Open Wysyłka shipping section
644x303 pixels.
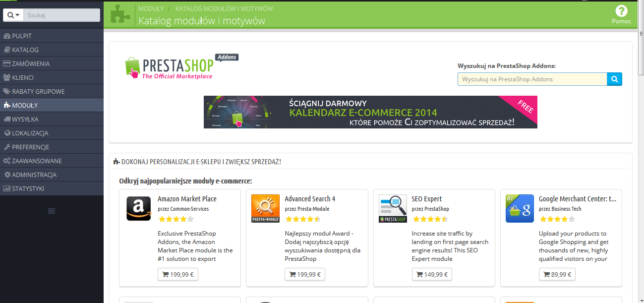point(52,119)
